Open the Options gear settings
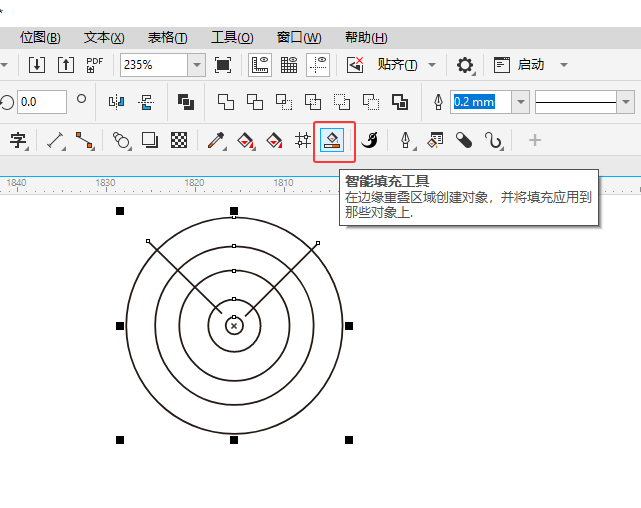Viewport: 641px width, 508px height. point(465,65)
